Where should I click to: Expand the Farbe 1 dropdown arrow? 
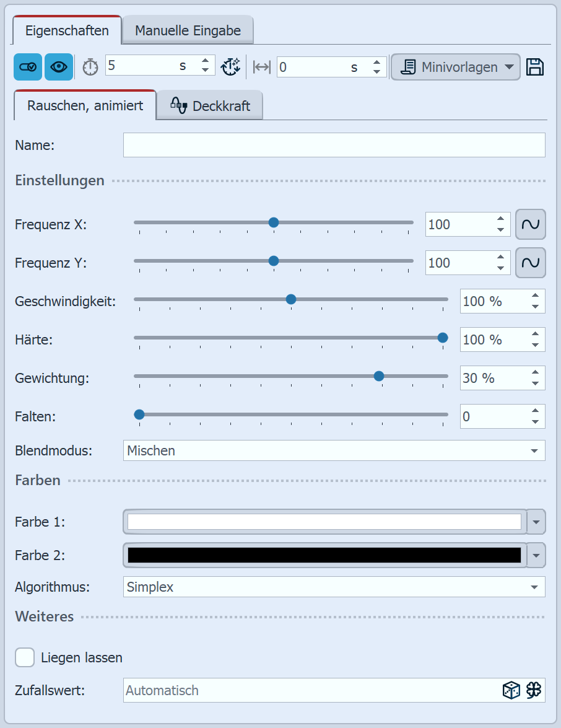[536, 522]
